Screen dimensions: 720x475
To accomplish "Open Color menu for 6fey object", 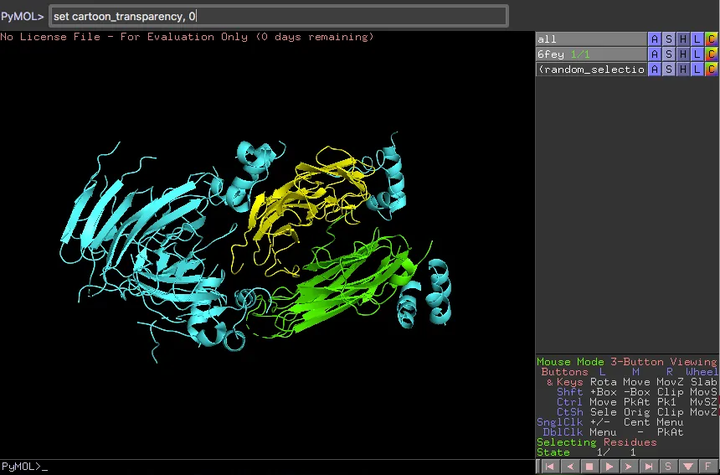I will pyautogui.click(x=711, y=54).
